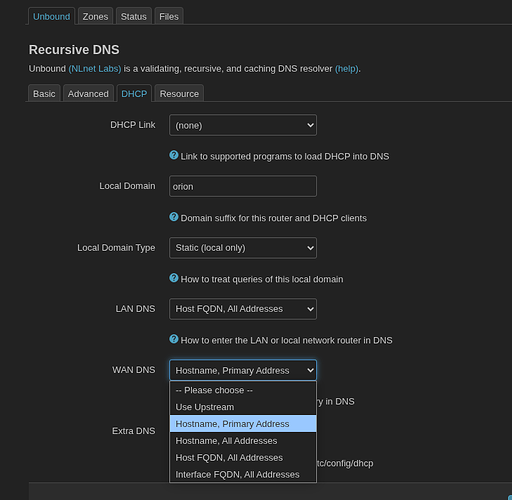Viewport: 512px width, 500px height.
Task: Collapse the WAN DNS dropdown
Action: coord(243,370)
